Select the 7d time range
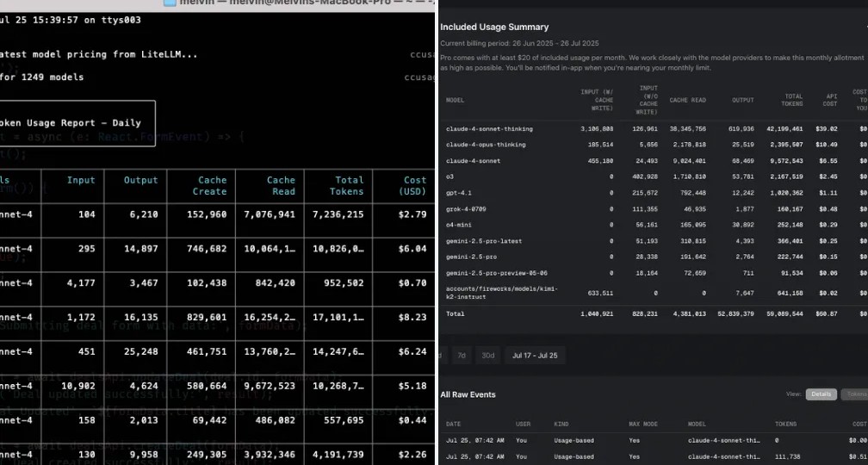The width and height of the screenshot is (868, 465). [x=462, y=355]
